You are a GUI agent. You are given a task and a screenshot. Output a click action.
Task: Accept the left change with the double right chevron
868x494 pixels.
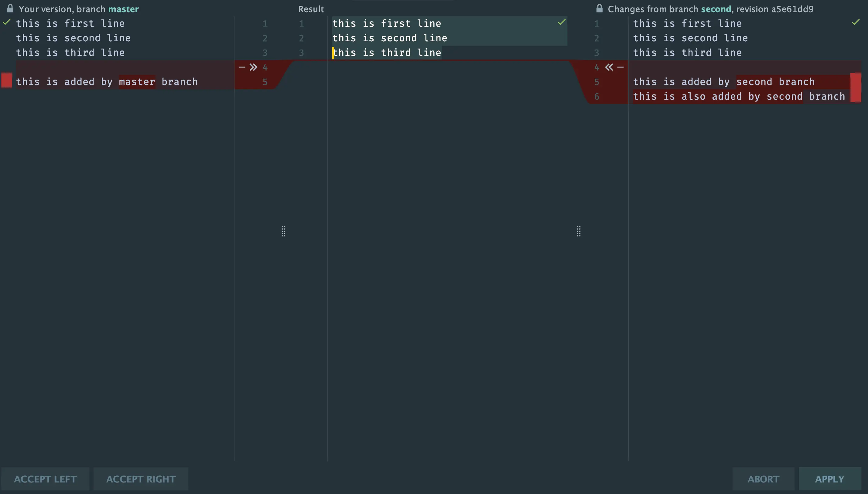coord(253,67)
